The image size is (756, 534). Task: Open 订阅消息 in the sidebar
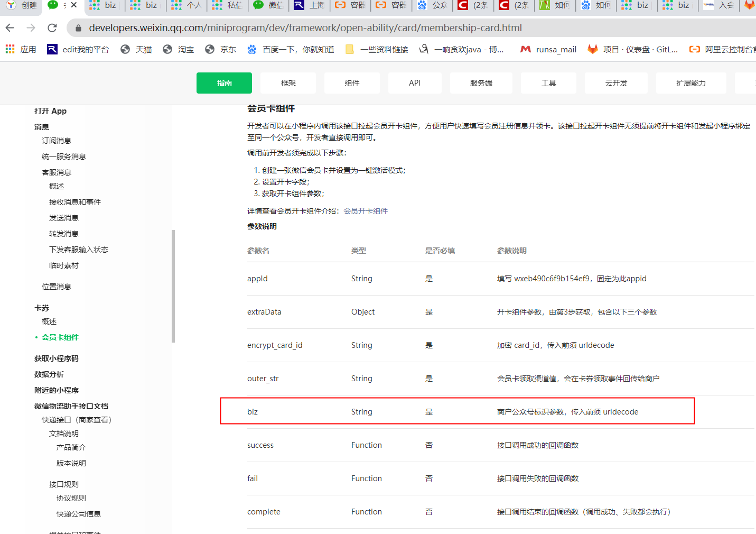tap(57, 141)
